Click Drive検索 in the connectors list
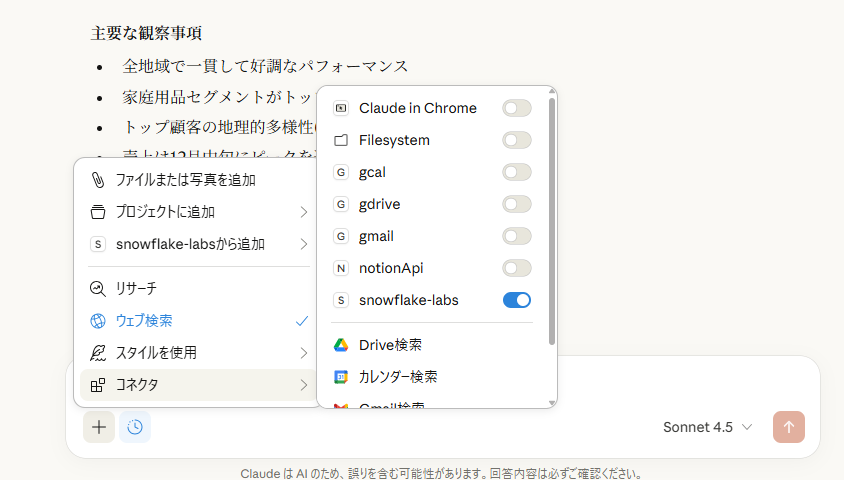Image resolution: width=844 pixels, height=480 pixels. point(390,345)
